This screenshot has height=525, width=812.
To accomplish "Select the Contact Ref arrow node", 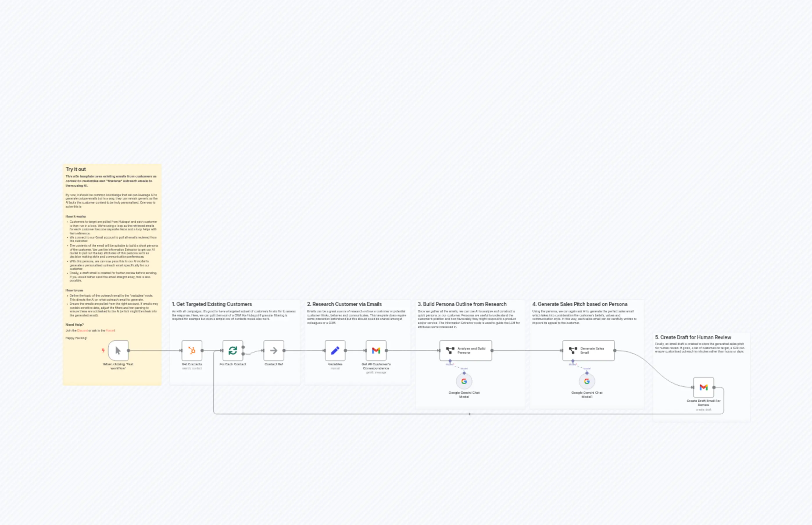I will click(x=273, y=350).
